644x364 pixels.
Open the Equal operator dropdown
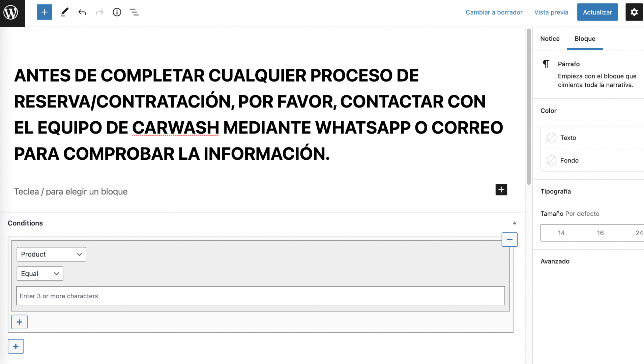[40, 274]
